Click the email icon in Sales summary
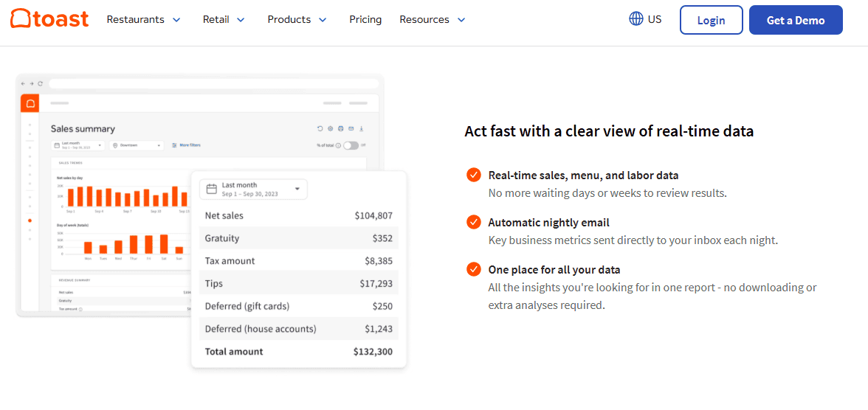Image resolution: width=868 pixels, height=410 pixels. (x=351, y=128)
